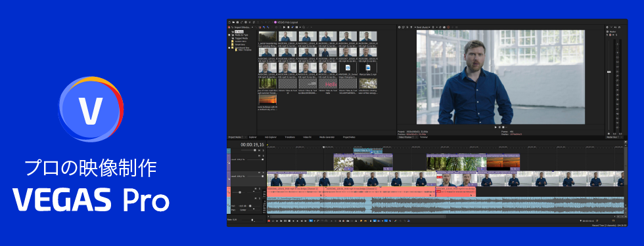
Task: Adjust the Pan slider on music track
Action: [x=254, y=209]
